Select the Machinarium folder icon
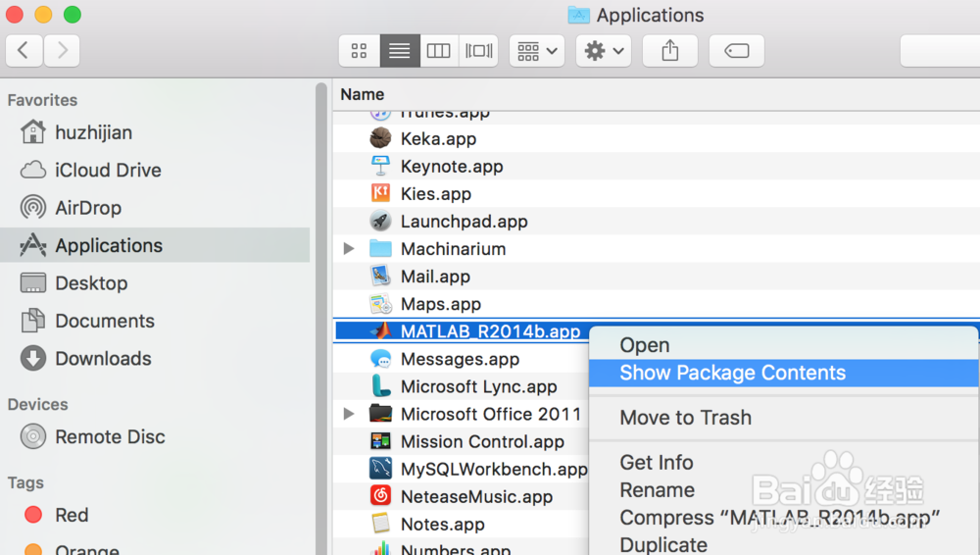Screen dimensions: 980x555 (x=380, y=248)
